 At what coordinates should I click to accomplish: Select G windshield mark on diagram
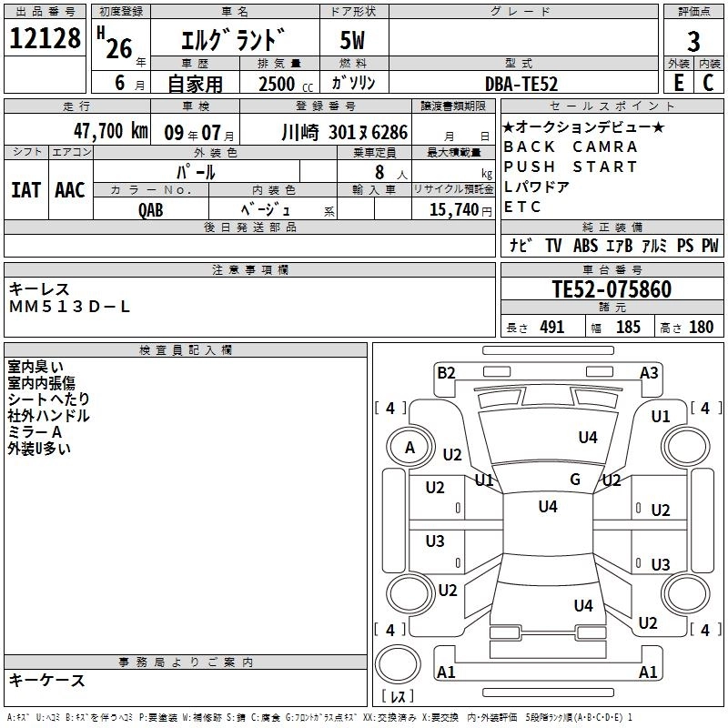(x=575, y=480)
